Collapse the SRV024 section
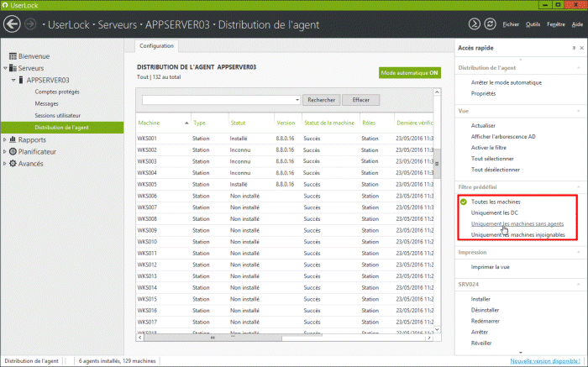588x367 pixels. pos(578,285)
